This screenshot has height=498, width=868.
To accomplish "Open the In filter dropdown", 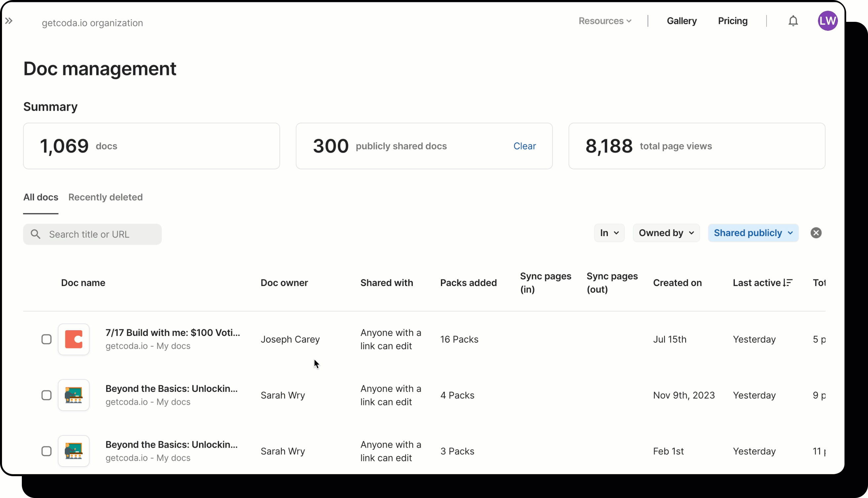I will [x=609, y=233].
